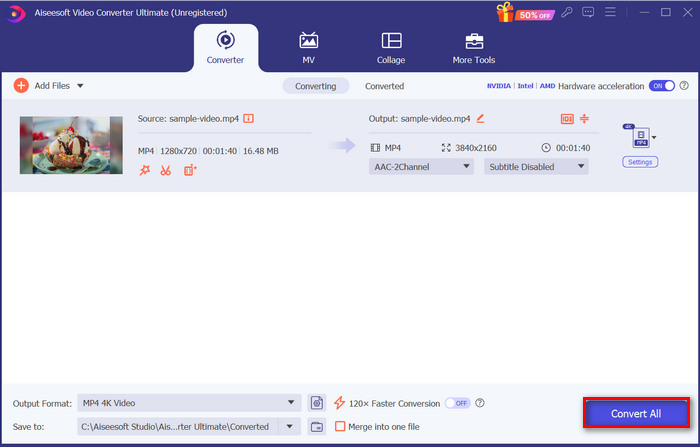Open Subtitle Disabled dropdown

[536, 167]
